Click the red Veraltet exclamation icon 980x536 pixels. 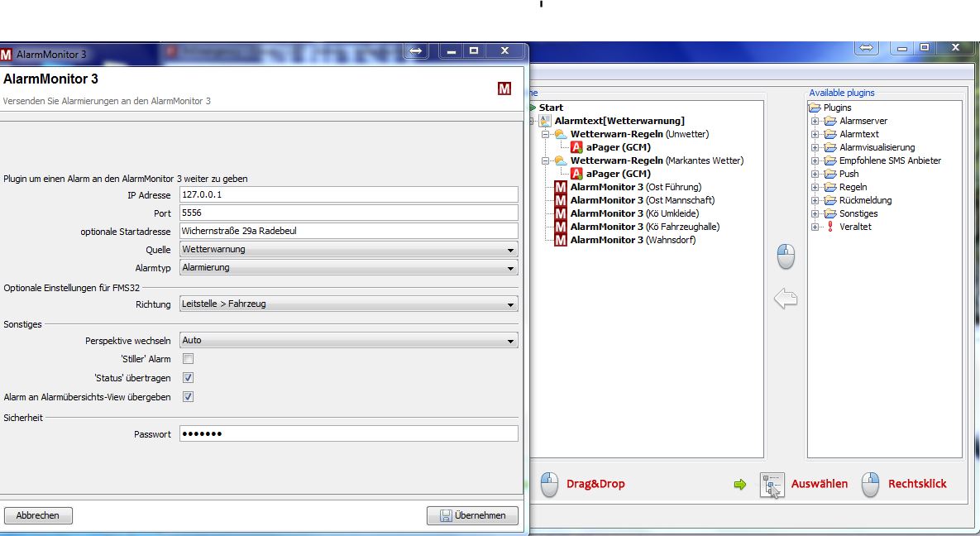pyautogui.click(x=829, y=227)
